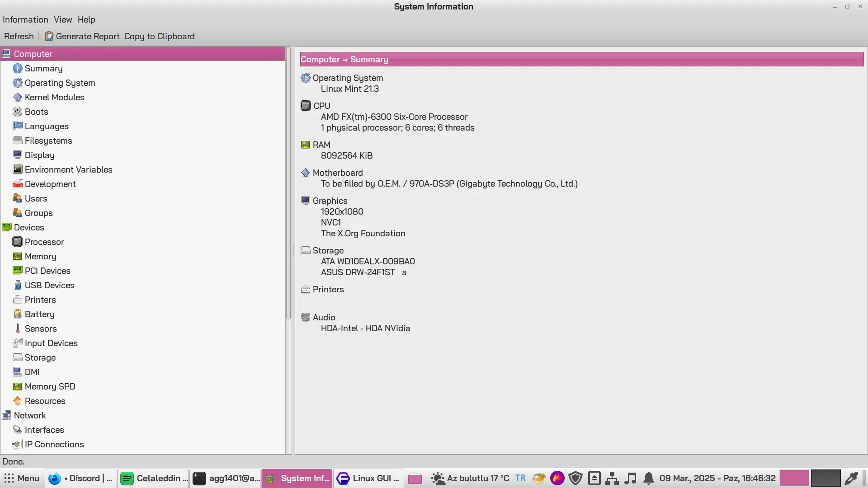Open the View menu
This screenshot has height=488, width=868.
63,19
